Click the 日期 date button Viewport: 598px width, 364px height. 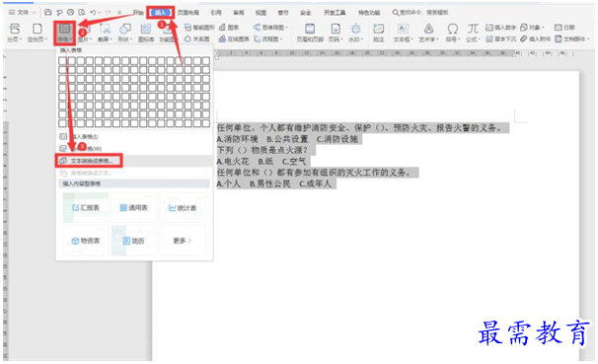coord(564,28)
